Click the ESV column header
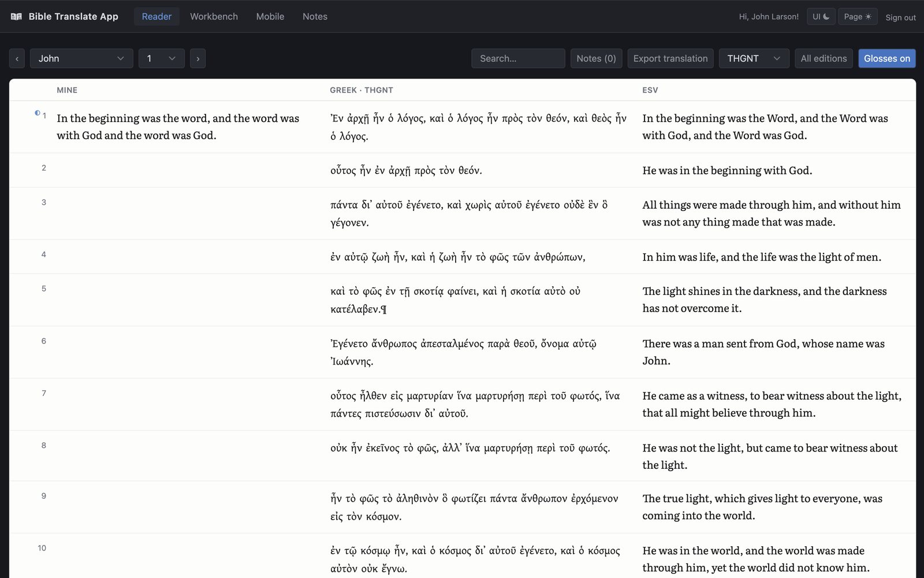Viewport: 924px width, 578px height. [x=650, y=90]
